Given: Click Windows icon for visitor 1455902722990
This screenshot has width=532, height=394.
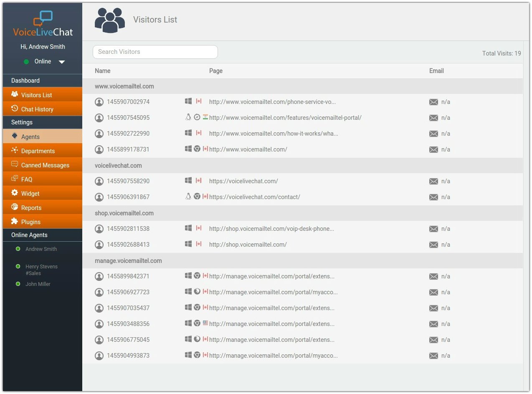Looking at the screenshot, I should point(188,133).
